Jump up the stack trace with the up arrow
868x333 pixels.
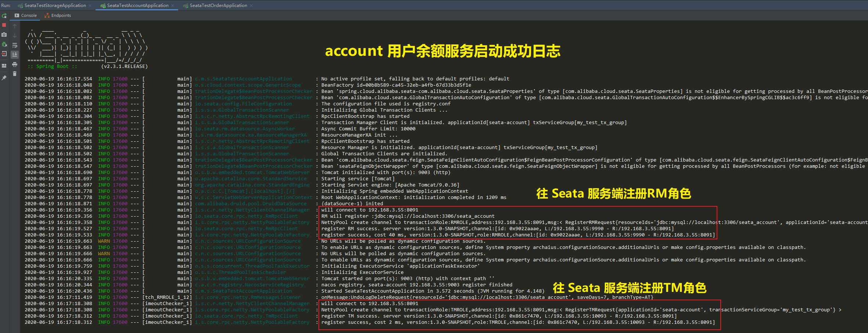coord(15,26)
